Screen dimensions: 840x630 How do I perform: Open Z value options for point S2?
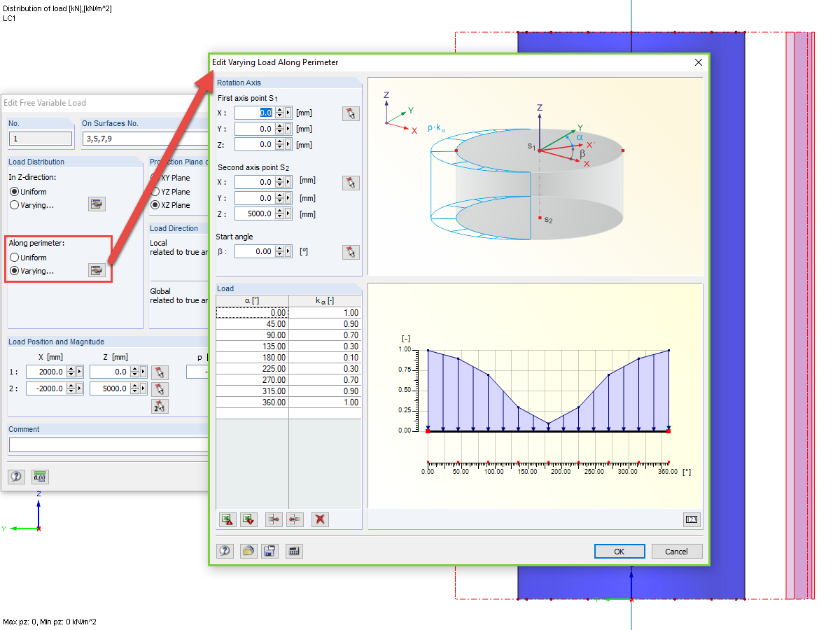(x=288, y=213)
